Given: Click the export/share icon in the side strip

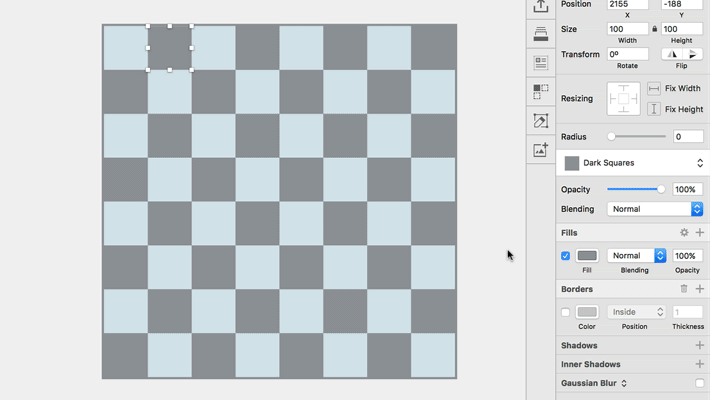Looking at the screenshot, I should coord(541,6).
